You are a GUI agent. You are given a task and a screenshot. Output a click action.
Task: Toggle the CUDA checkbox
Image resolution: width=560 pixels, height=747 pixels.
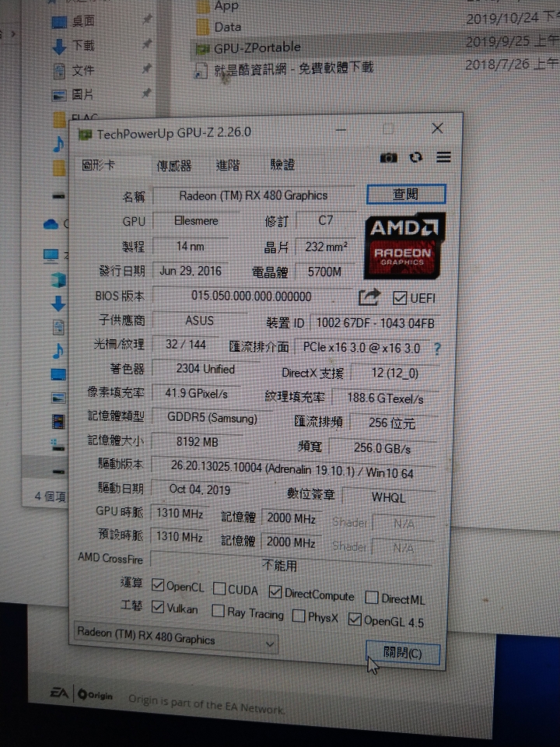(219, 588)
